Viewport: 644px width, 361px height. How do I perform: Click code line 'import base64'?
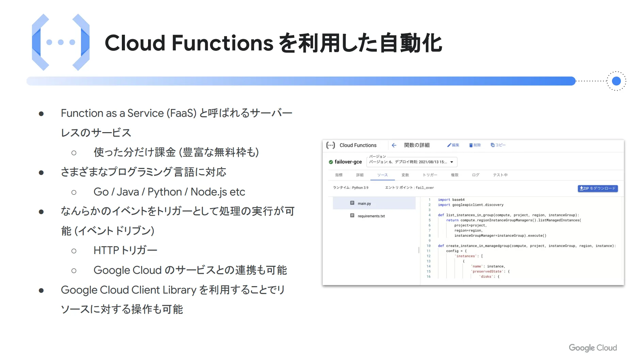point(451,200)
